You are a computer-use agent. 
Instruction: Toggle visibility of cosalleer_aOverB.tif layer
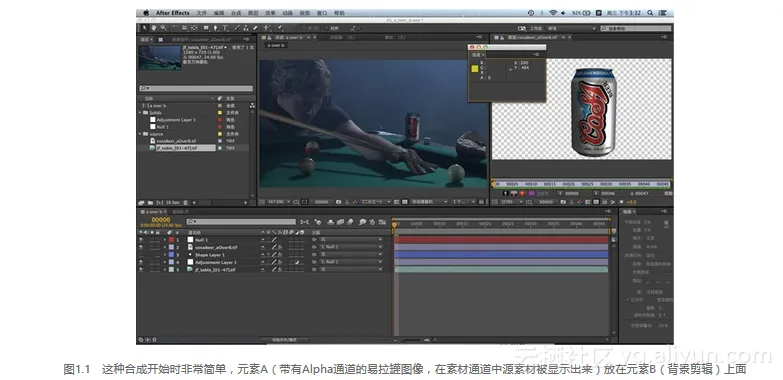pos(141,247)
